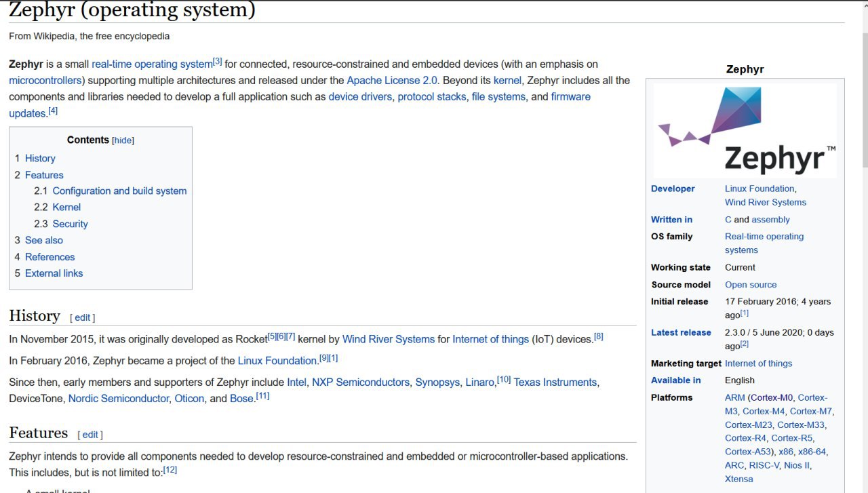Open the Texas Instruments link
Image resolution: width=868 pixels, height=493 pixels.
coord(555,382)
